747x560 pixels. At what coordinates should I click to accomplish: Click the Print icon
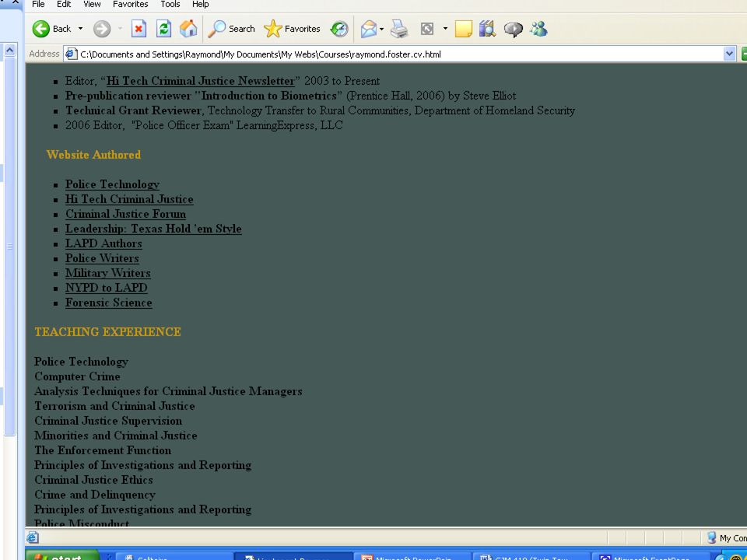tap(399, 29)
